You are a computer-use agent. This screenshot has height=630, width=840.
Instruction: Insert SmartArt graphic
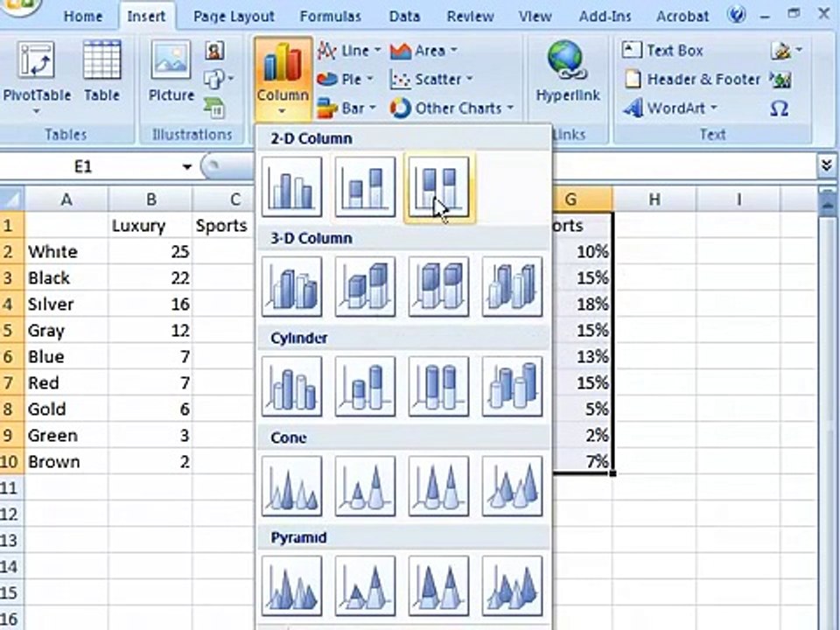point(214,108)
